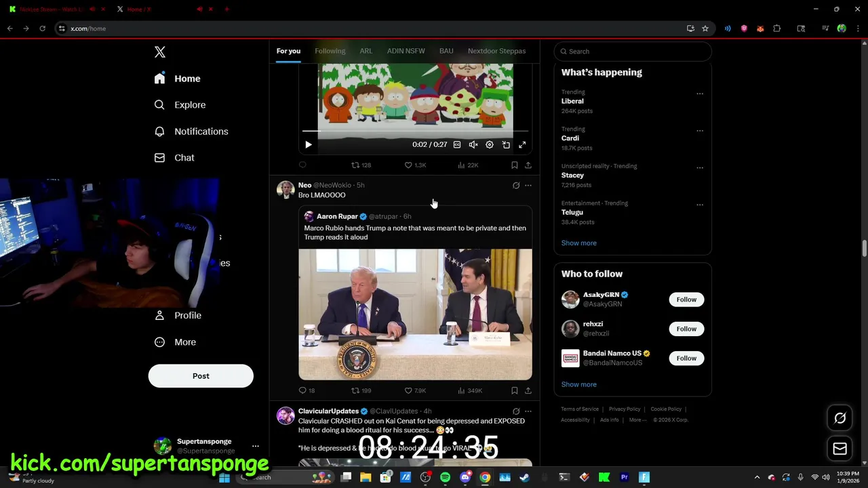The width and height of the screenshot is (868, 488).
Task: Open Spotify from the taskbar
Action: click(445, 477)
